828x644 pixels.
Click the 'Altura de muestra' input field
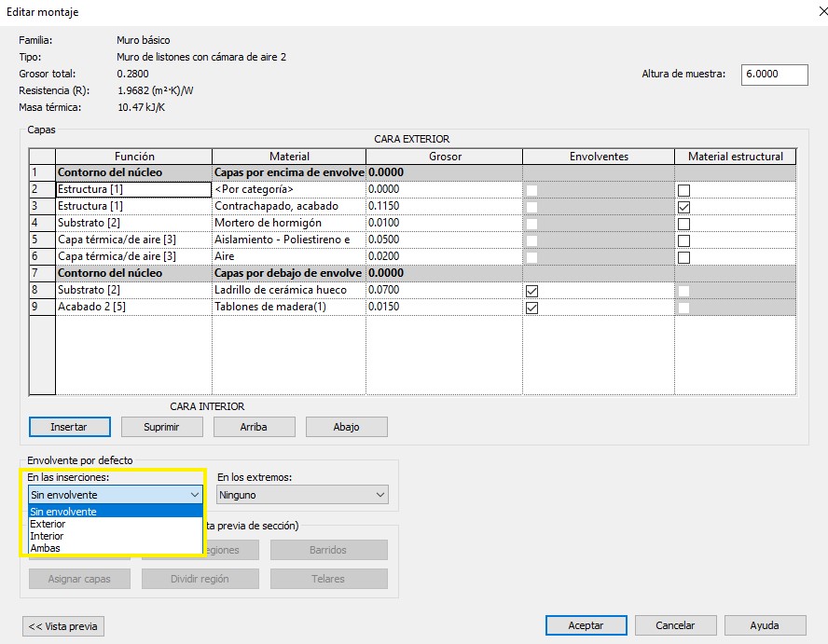(x=774, y=75)
